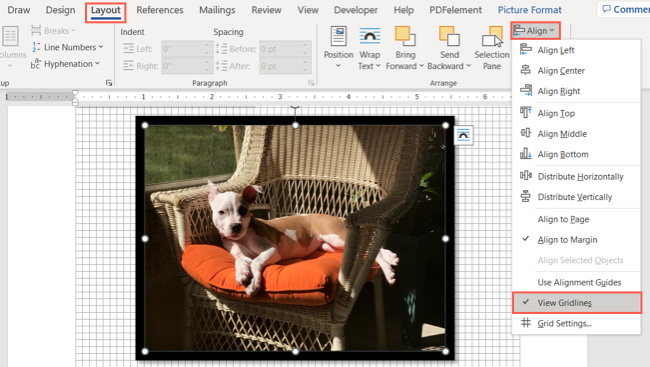Open the Picture Format tab
Image resolution: width=650 pixels, height=367 pixels.
coord(529,10)
